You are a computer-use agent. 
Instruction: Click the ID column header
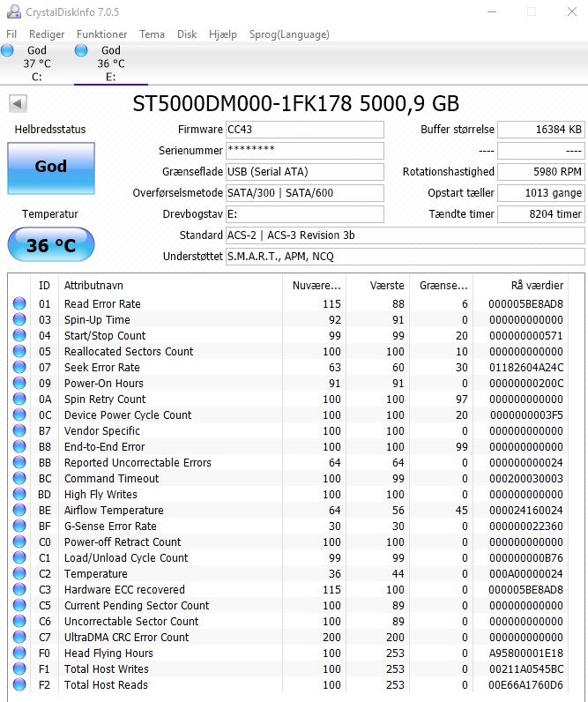click(x=44, y=286)
